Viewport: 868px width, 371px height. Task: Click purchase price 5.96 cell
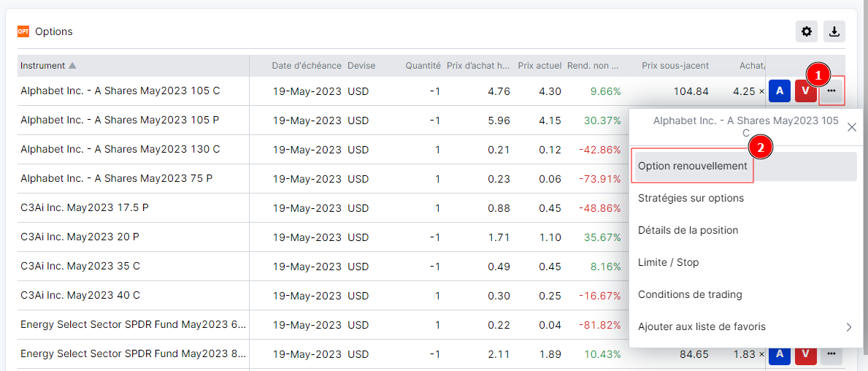click(499, 121)
